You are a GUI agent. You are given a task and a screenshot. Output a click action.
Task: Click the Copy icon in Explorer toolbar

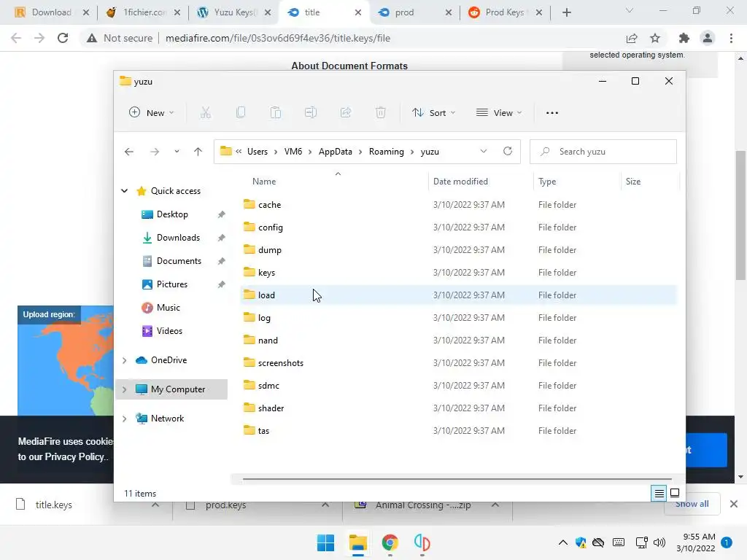click(241, 113)
